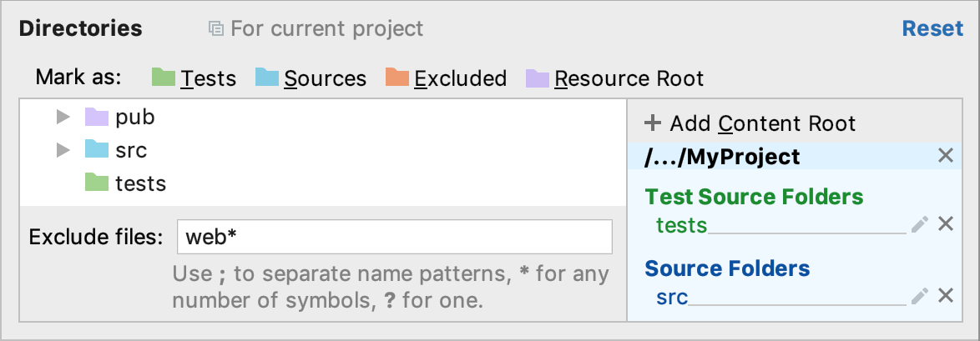Image resolution: width=980 pixels, height=341 pixels.
Task: Remove src from Source Folders
Action: 946,296
